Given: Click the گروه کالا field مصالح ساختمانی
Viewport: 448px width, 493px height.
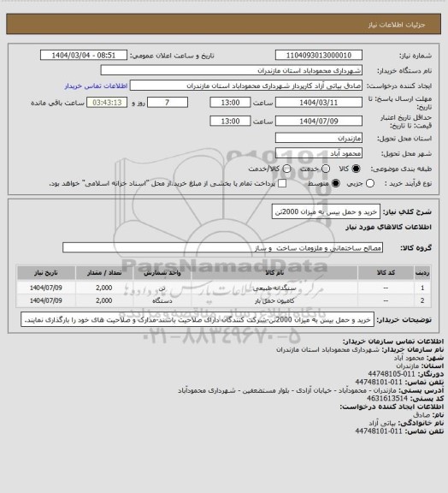Looking at the screenshot, I should pyautogui.click(x=222, y=247).
